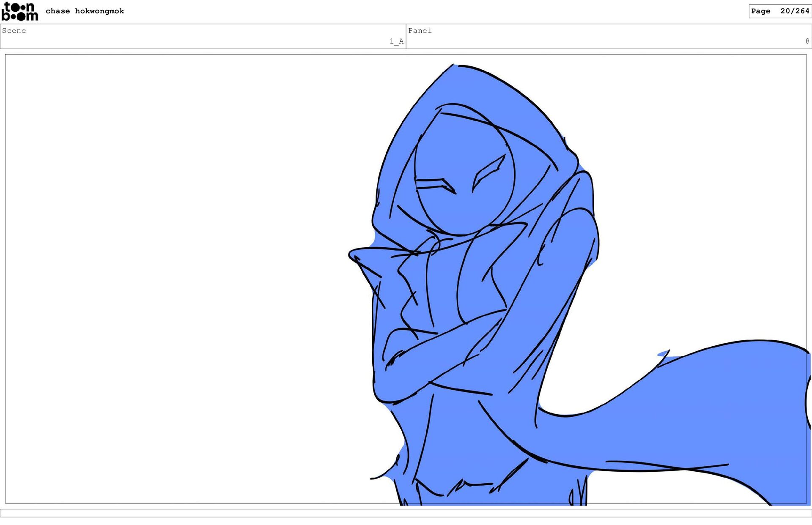Click the pointed elbow on the left

click(357, 255)
